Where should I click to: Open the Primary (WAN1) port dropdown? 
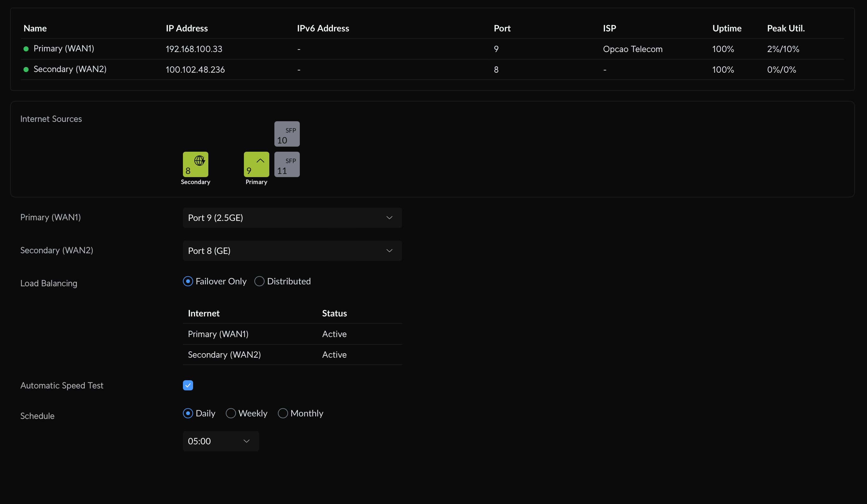[292, 218]
